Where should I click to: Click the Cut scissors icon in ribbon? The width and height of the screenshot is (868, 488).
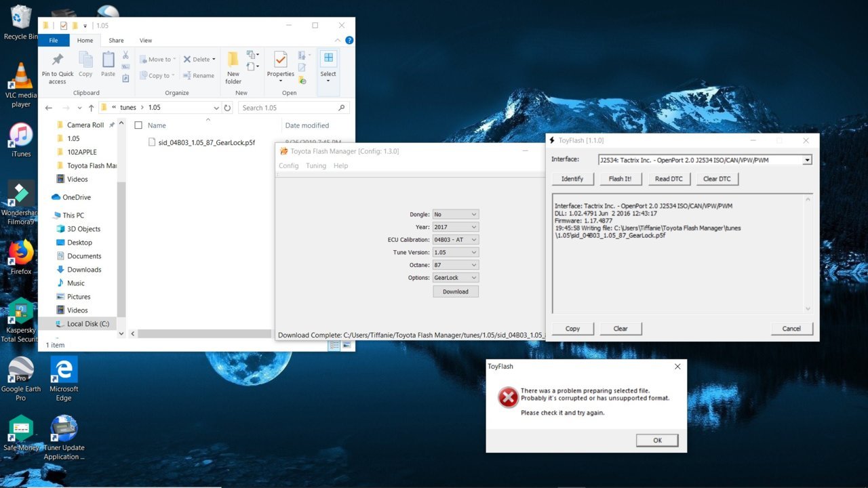point(125,55)
